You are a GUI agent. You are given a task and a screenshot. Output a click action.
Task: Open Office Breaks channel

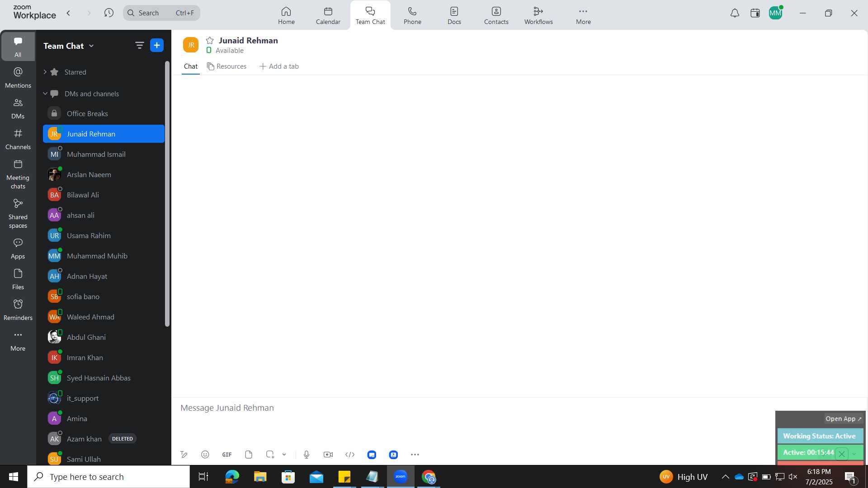104,113
